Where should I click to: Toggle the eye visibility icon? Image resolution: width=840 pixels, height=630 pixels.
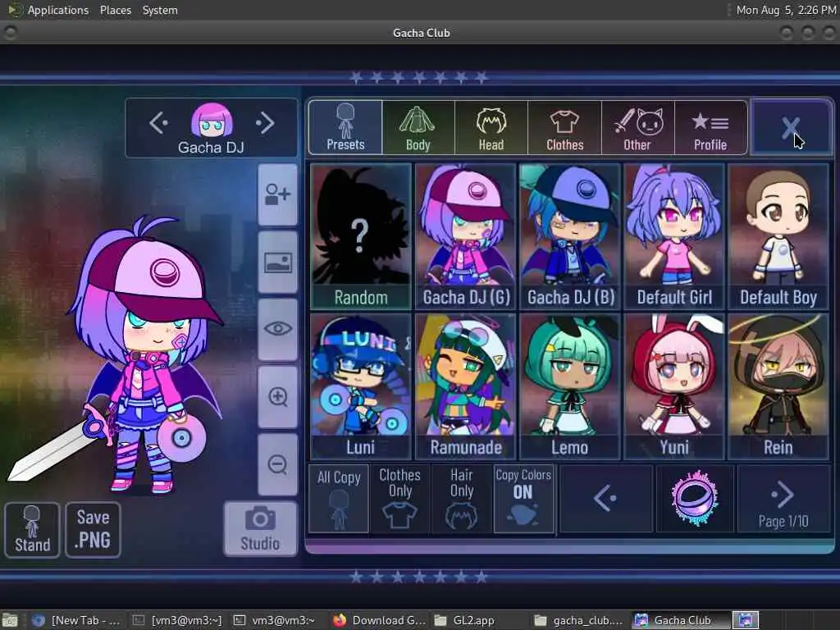pos(277,329)
